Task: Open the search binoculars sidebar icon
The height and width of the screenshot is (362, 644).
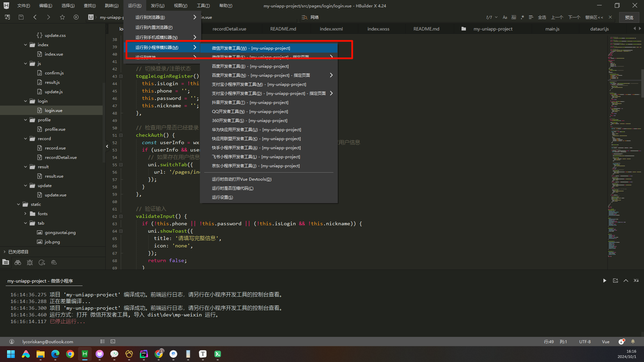Action: 18,262
